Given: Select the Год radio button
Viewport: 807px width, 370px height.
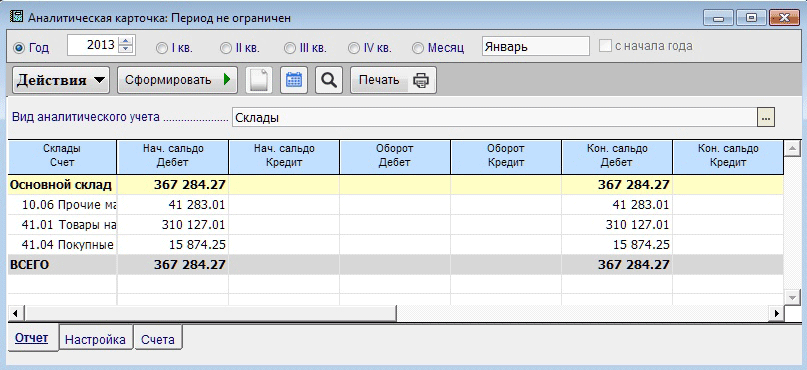Looking at the screenshot, I should 20,48.
